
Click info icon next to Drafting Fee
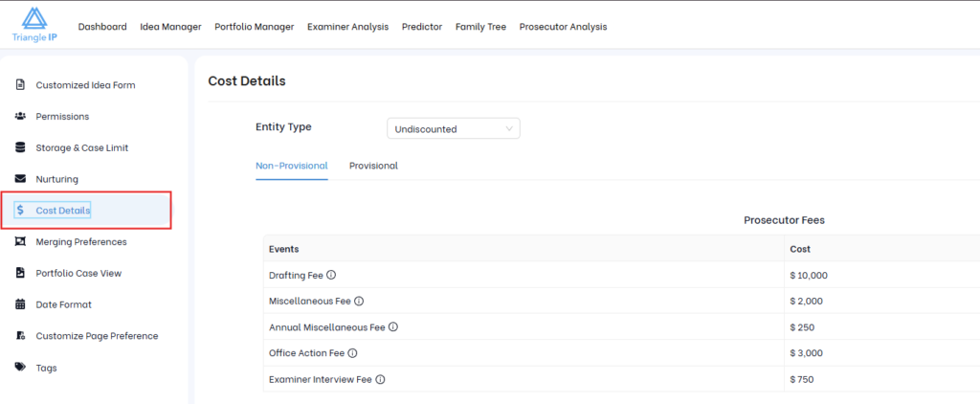point(331,276)
